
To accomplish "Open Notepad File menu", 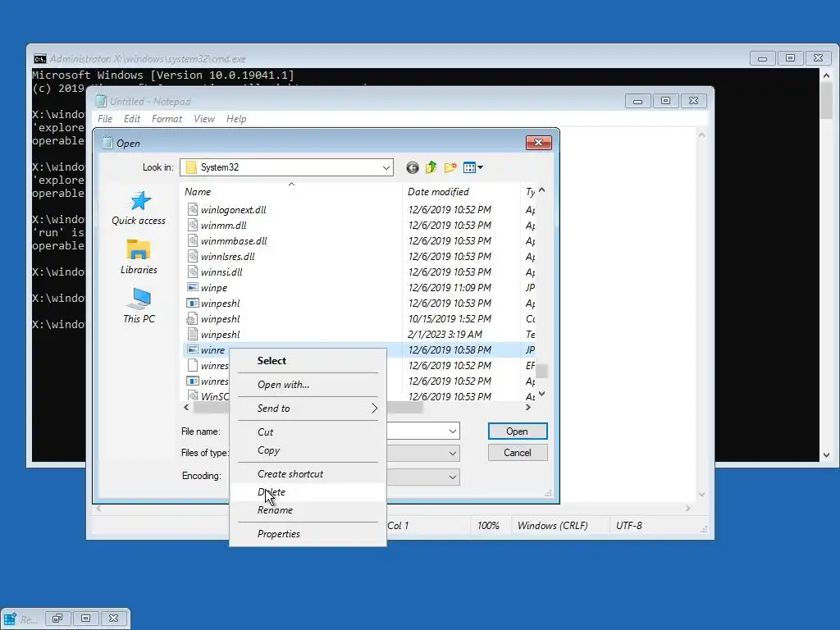I will pyautogui.click(x=105, y=119).
